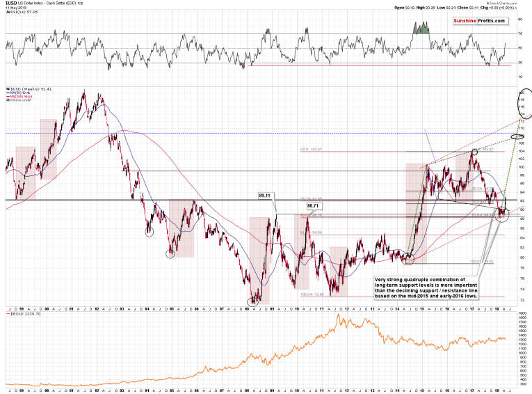Click the circled 2017 peak near 104
The image size is (532, 394).
point(475,152)
